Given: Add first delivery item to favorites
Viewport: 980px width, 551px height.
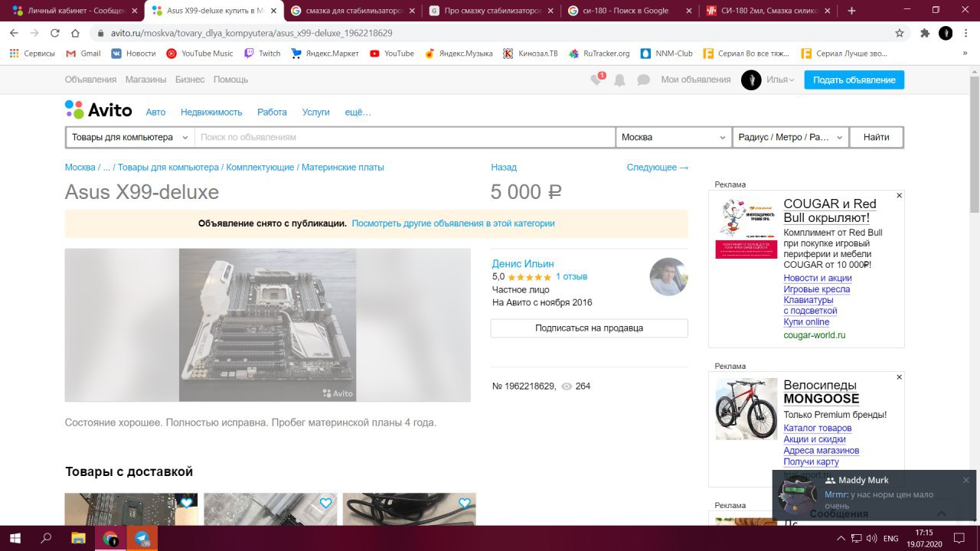Looking at the screenshot, I should coord(186,503).
